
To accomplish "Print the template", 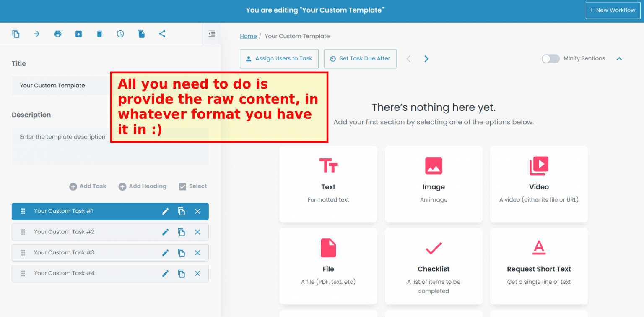I will pos(57,34).
